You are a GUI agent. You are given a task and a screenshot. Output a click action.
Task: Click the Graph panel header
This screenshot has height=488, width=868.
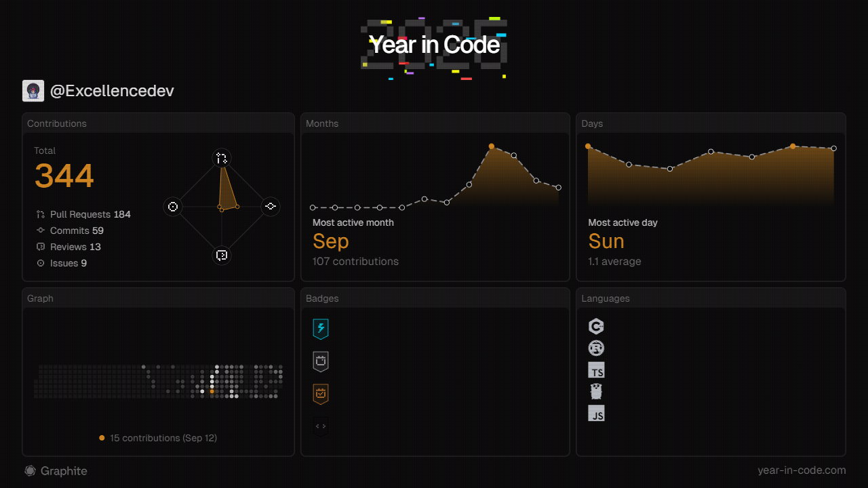[159, 298]
